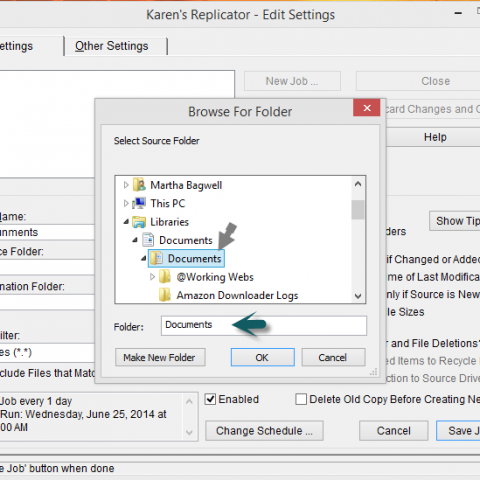Click the Amazon Downloader Logs folder icon

pyautogui.click(x=165, y=295)
